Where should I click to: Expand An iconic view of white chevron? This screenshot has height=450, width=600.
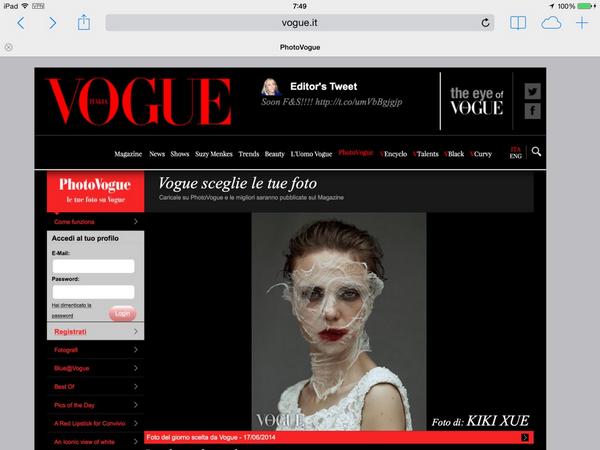point(136,442)
